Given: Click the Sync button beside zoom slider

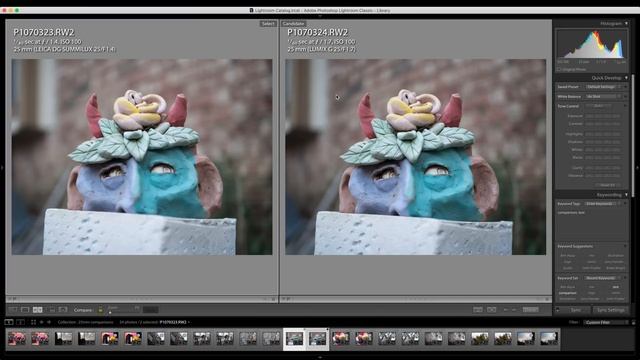Looking at the screenshot, I should click(151, 310).
